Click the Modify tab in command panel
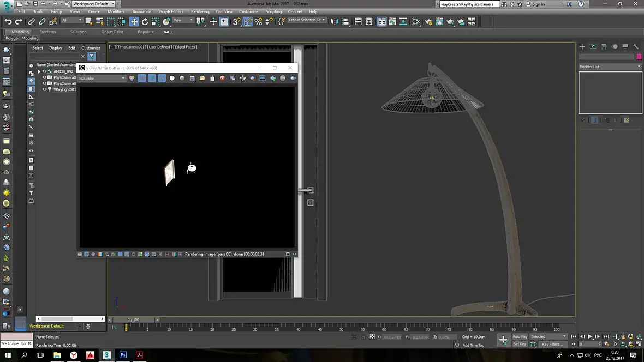 593,47
